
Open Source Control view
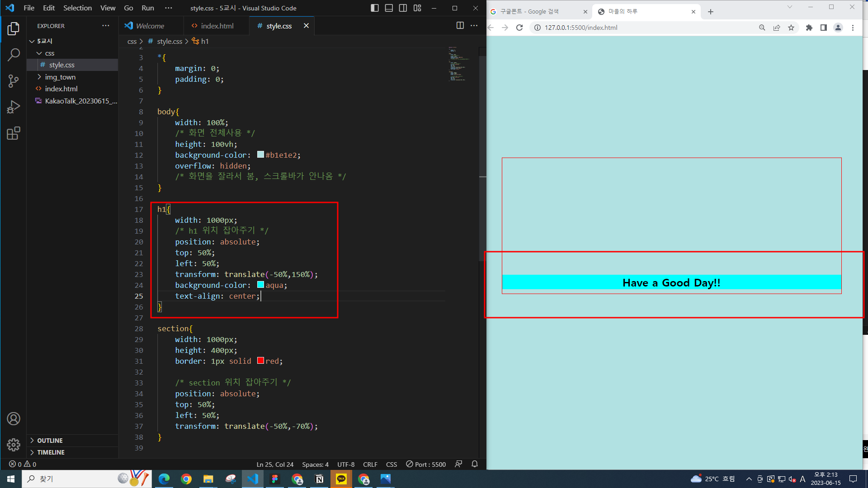[14, 81]
